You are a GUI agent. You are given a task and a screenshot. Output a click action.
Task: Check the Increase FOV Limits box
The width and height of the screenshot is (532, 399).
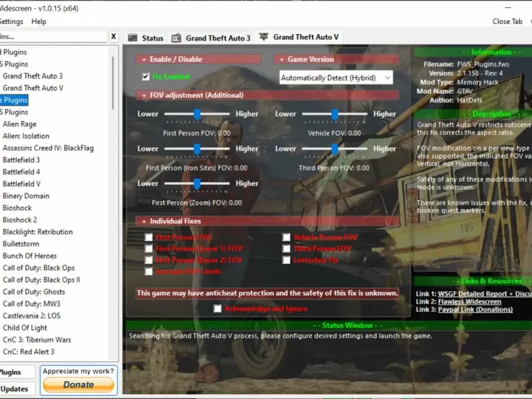coord(148,271)
